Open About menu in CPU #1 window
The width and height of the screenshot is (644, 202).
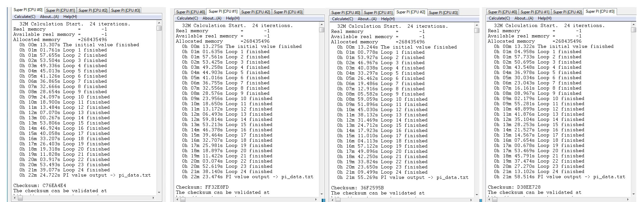212,18
